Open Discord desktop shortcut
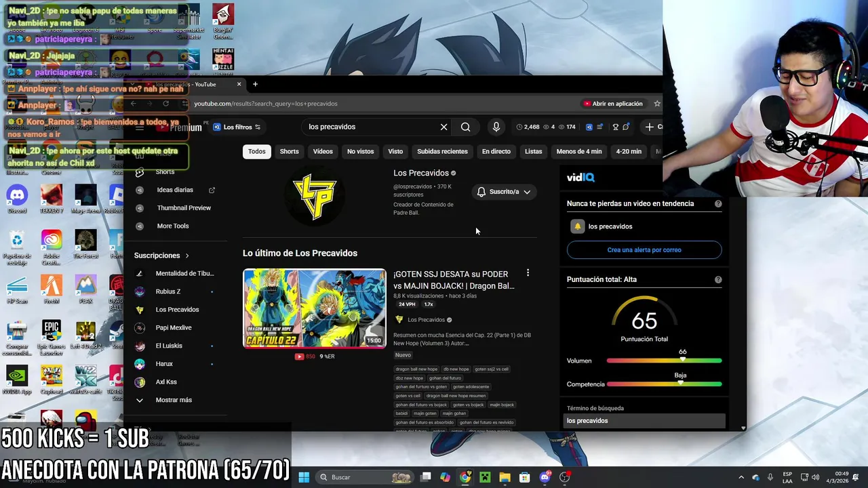 [x=17, y=200]
